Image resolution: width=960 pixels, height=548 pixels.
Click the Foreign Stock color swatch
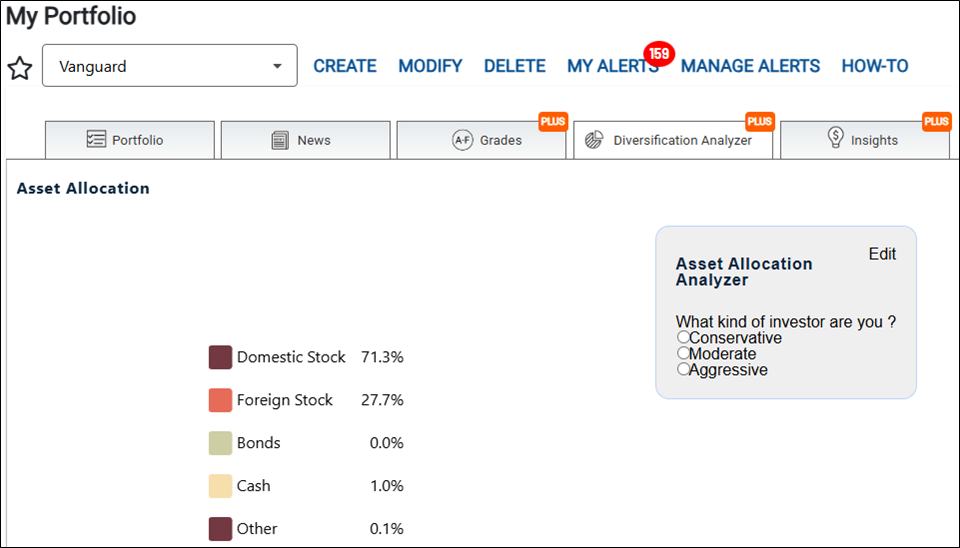pyautogui.click(x=220, y=400)
